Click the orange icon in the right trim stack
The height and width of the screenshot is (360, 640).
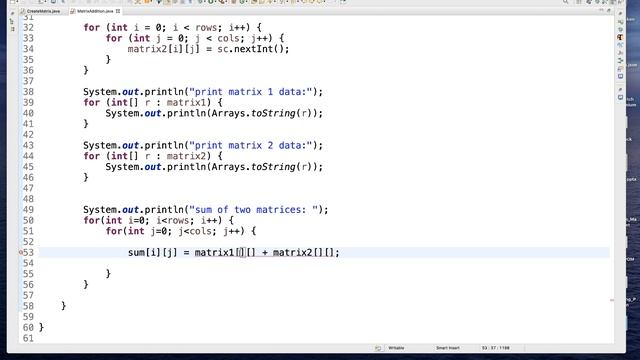point(620,37)
